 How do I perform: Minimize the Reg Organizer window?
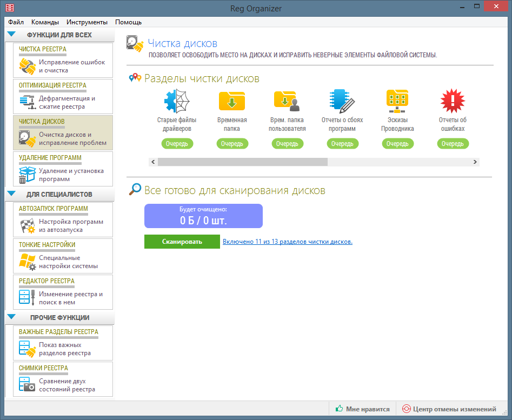(x=462, y=6)
